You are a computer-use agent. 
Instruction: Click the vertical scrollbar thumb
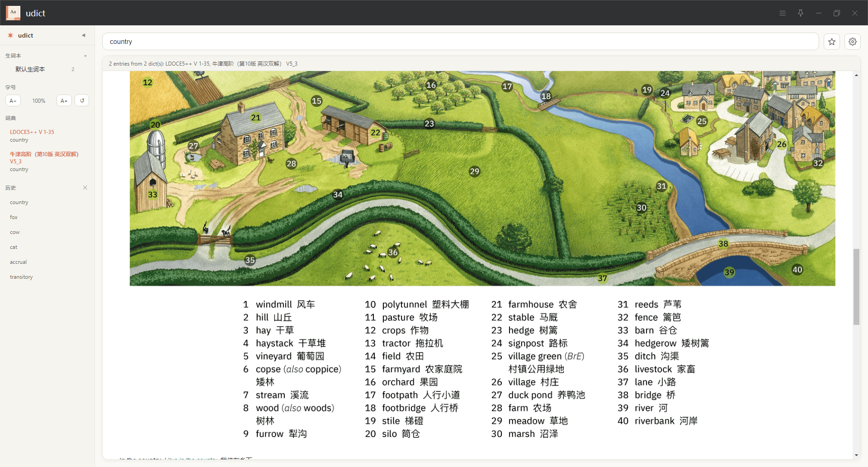856,286
